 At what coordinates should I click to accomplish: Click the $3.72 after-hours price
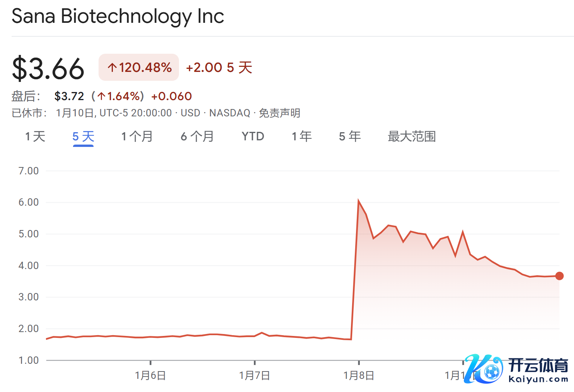[69, 96]
